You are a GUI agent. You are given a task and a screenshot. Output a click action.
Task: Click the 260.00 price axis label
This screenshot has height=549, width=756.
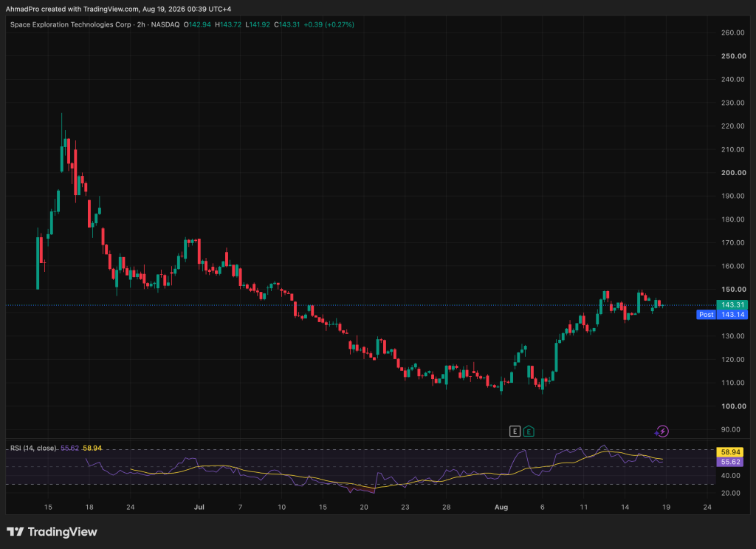[x=733, y=33]
